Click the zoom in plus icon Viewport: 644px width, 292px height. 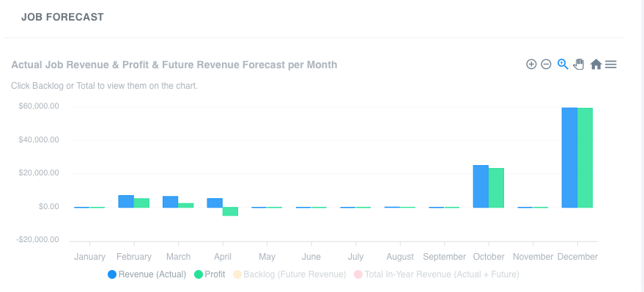click(531, 64)
